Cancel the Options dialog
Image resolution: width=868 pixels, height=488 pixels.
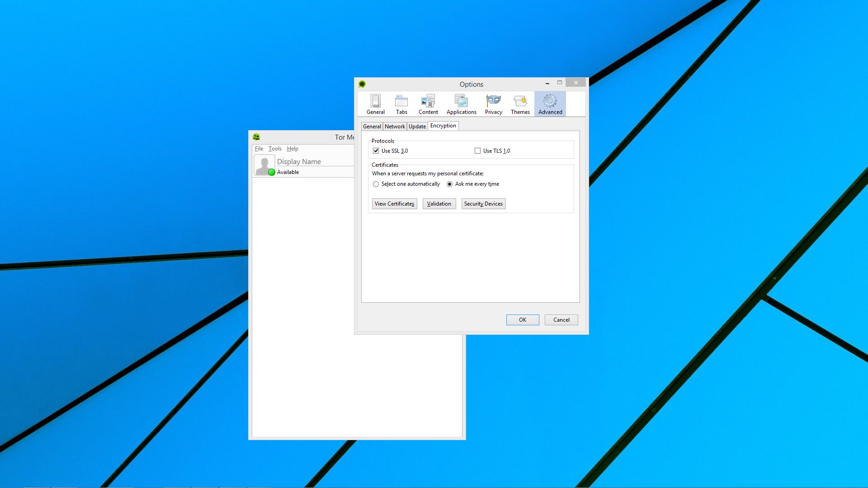pos(561,320)
